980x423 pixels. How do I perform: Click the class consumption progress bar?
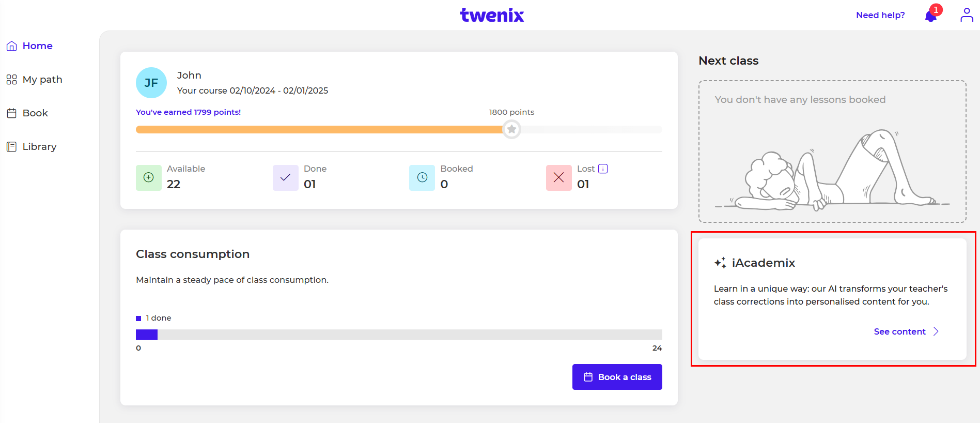[398, 335]
